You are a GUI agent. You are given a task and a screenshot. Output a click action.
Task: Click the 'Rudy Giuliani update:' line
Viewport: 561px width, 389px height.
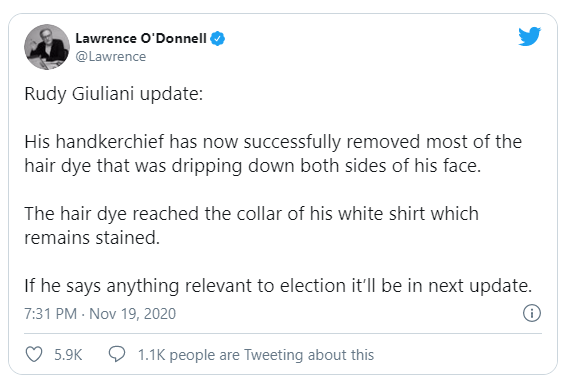114,94
